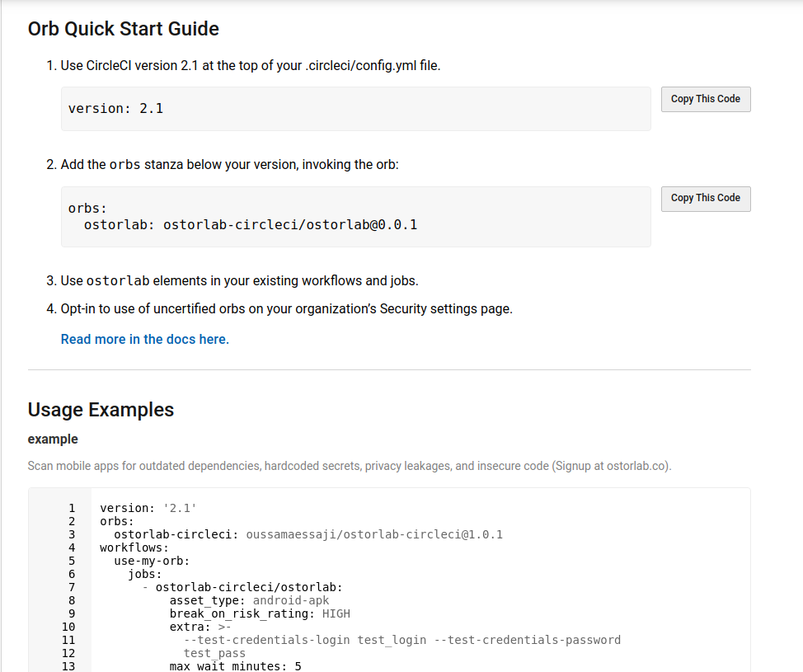The width and height of the screenshot is (803, 672).
Task: Click the 'extra: >-' line
Action: click(200, 627)
